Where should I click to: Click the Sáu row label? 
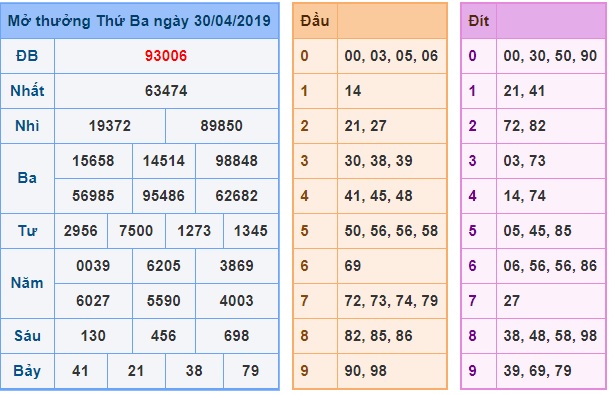pos(27,336)
